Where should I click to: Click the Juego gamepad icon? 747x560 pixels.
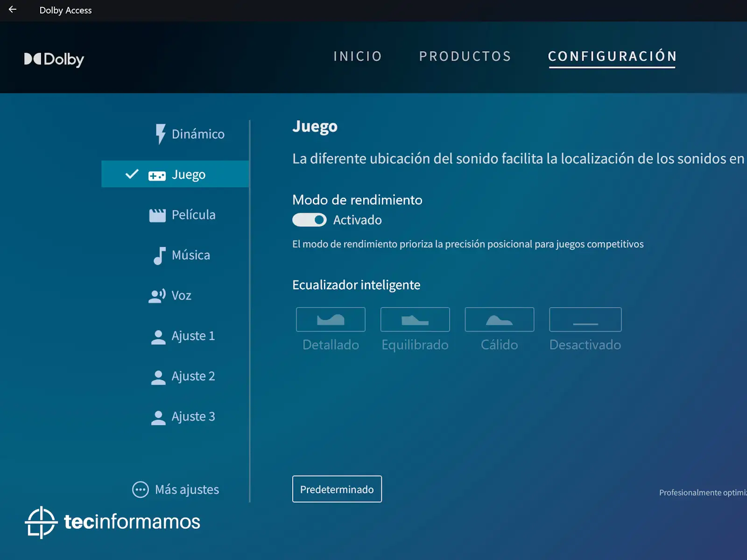pyautogui.click(x=157, y=175)
